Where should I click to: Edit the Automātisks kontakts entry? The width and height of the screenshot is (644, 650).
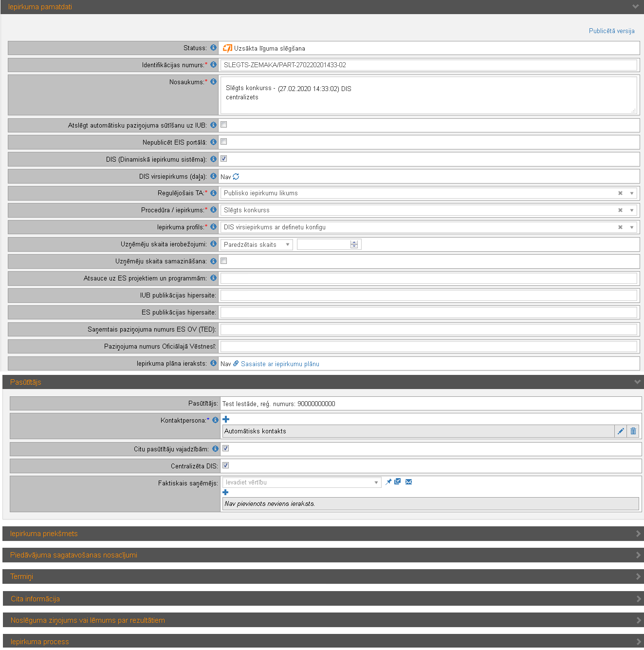(621, 431)
